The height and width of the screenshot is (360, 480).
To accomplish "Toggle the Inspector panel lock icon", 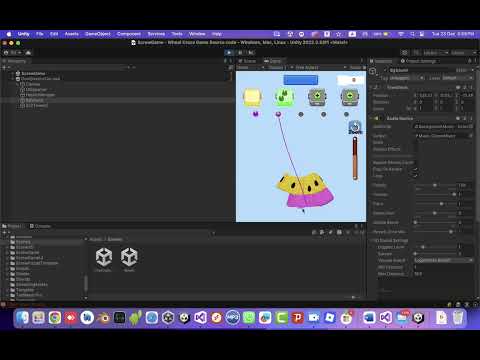I will click(470, 61).
